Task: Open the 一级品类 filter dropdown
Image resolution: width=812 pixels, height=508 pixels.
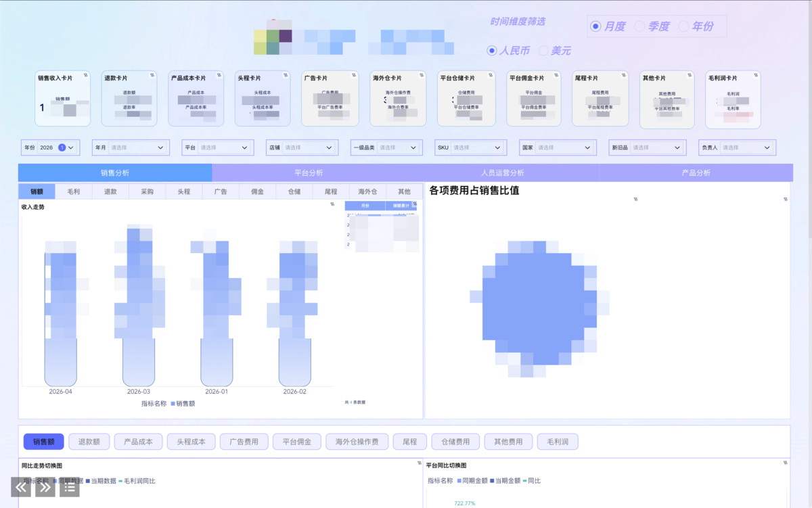Action: 386,147
